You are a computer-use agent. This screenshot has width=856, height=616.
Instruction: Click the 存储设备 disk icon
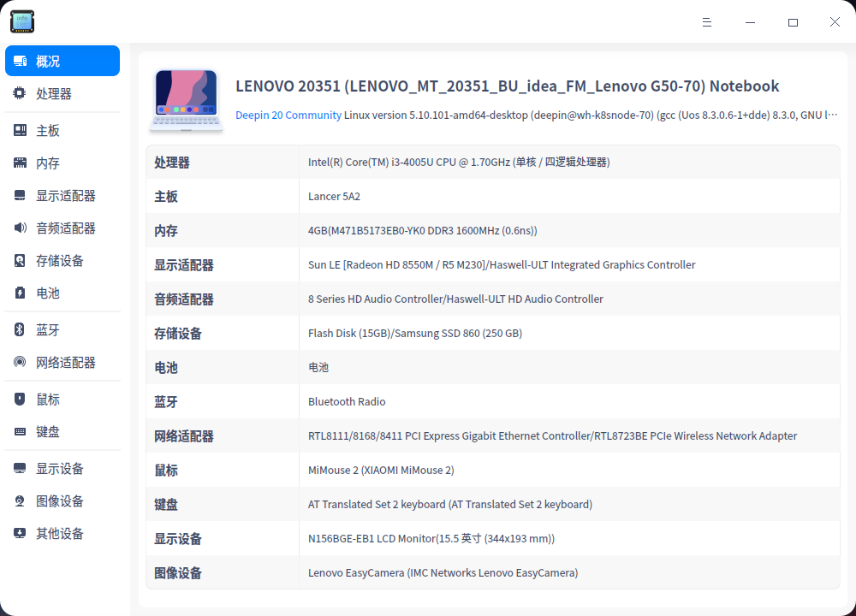pyautogui.click(x=20, y=260)
